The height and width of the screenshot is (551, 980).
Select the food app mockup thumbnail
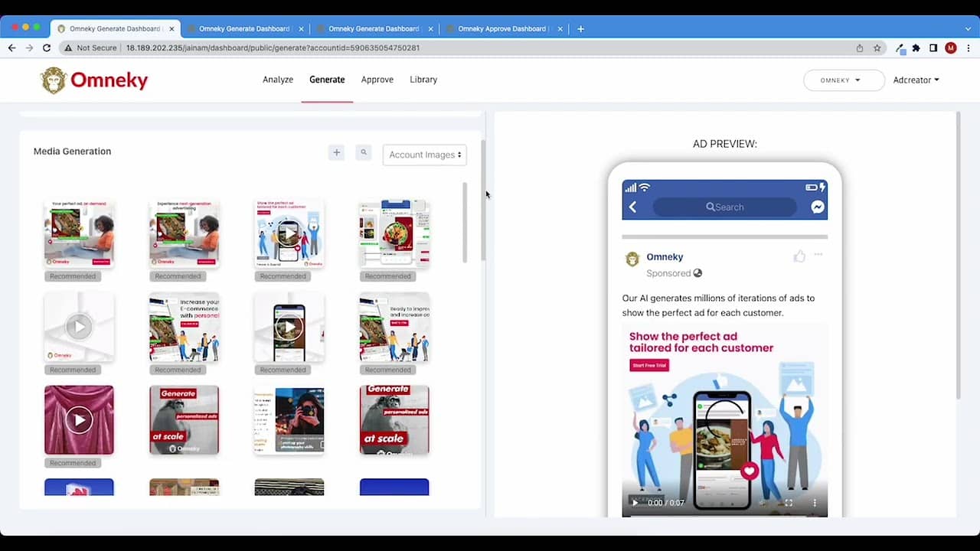pos(394,233)
